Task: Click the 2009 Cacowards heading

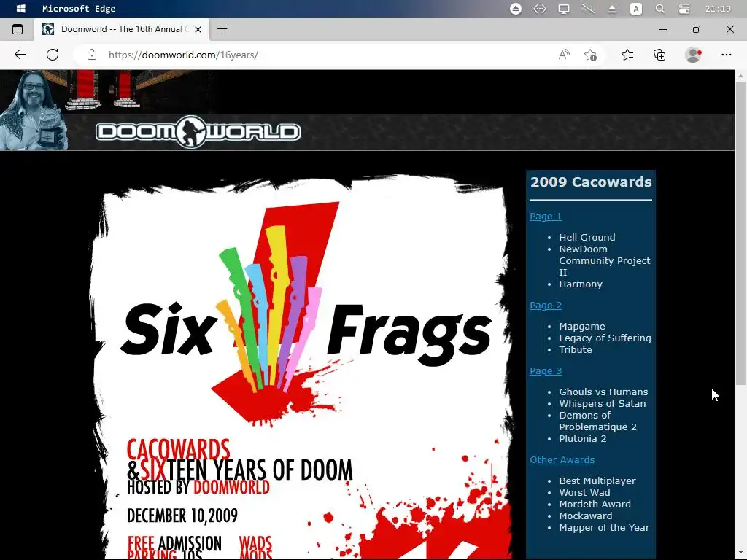Action: click(x=591, y=182)
